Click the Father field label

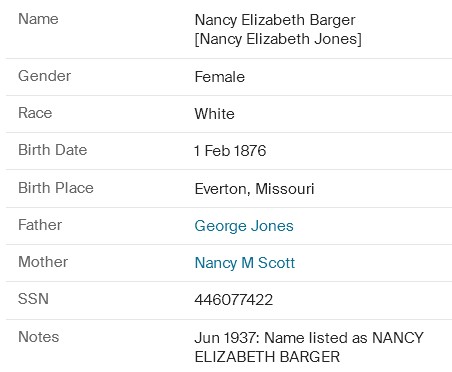(x=40, y=225)
